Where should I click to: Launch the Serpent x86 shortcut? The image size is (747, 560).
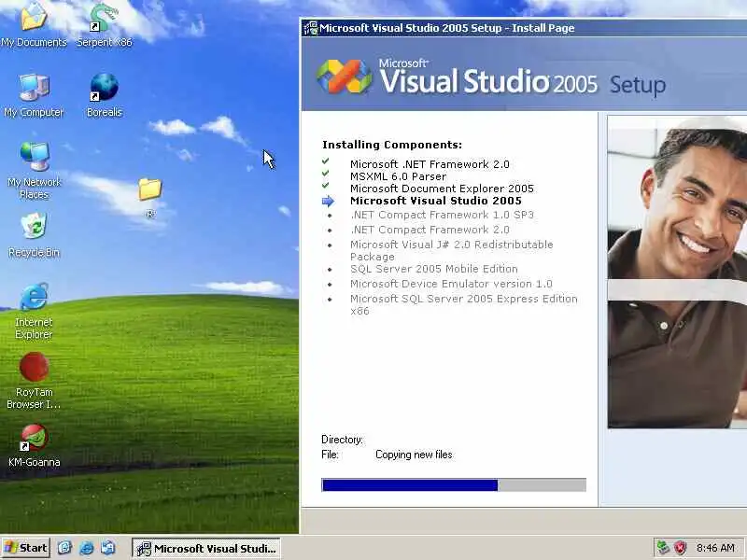(x=104, y=24)
